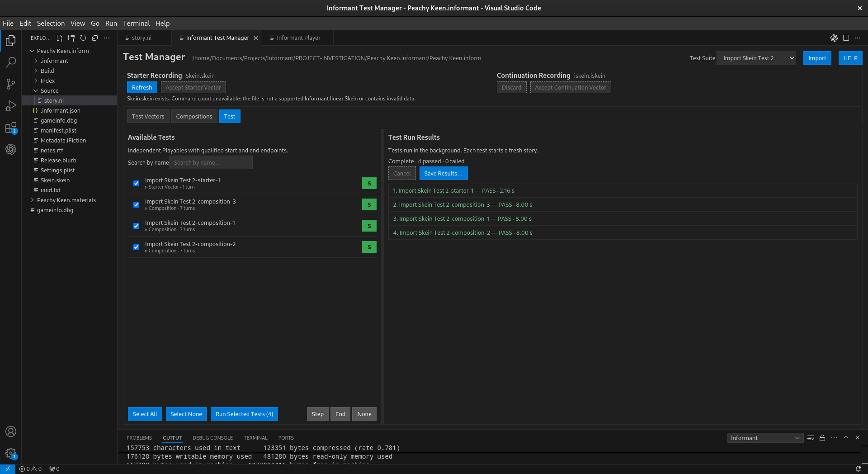The width and height of the screenshot is (868, 474).
Task: Collapse all folders in Explorer
Action: point(95,38)
